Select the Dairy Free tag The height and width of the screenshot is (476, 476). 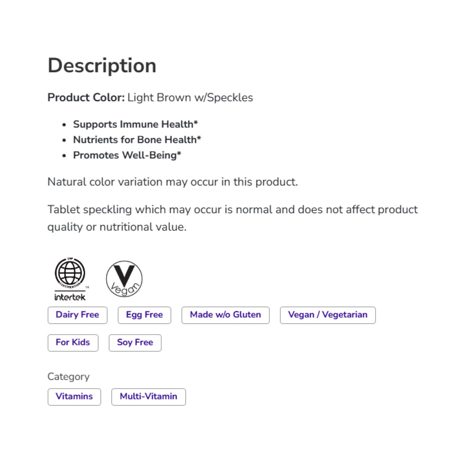(x=78, y=315)
